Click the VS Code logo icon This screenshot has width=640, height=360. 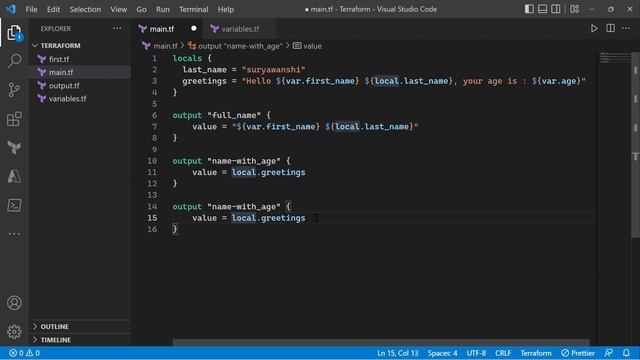point(11,9)
